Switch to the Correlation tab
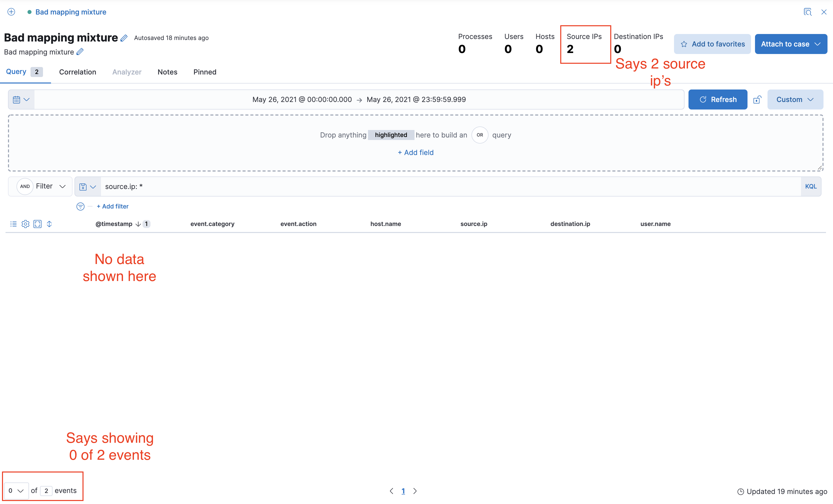 pyautogui.click(x=78, y=72)
